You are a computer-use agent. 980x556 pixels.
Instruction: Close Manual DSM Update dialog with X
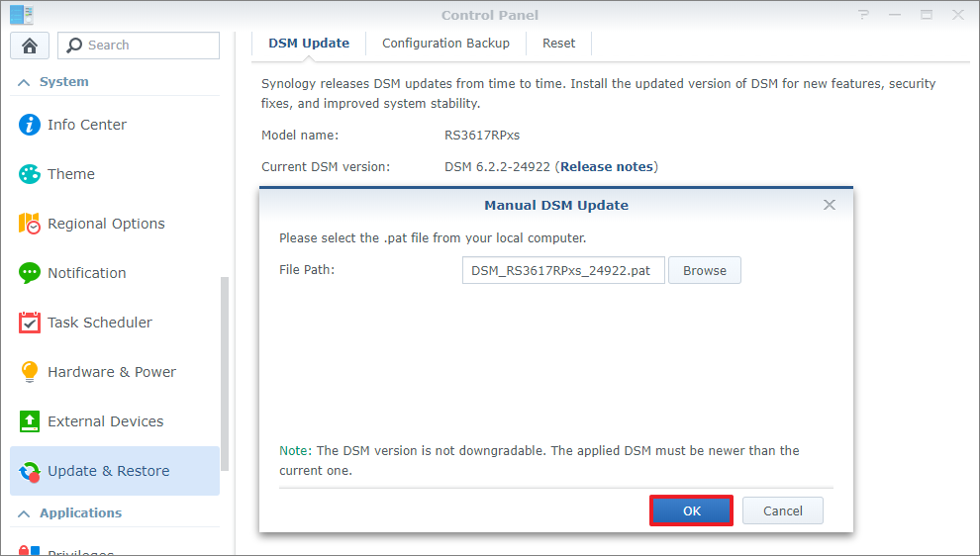pos(830,205)
